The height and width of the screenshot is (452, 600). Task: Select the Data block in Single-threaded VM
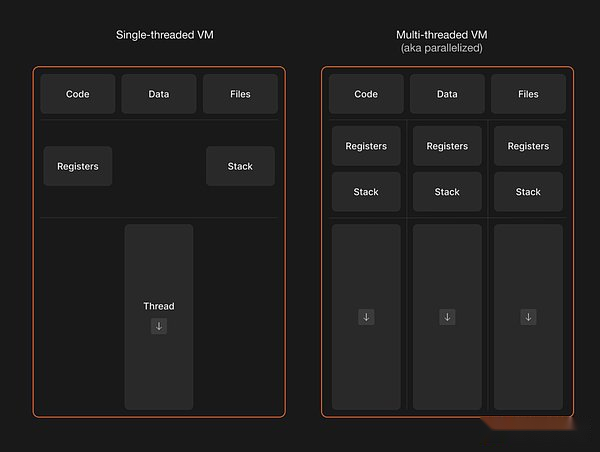point(159,94)
